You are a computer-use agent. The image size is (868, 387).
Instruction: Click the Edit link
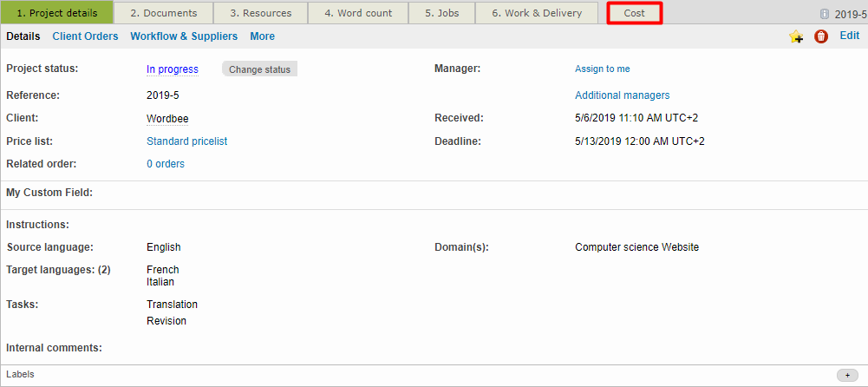pos(849,36)
